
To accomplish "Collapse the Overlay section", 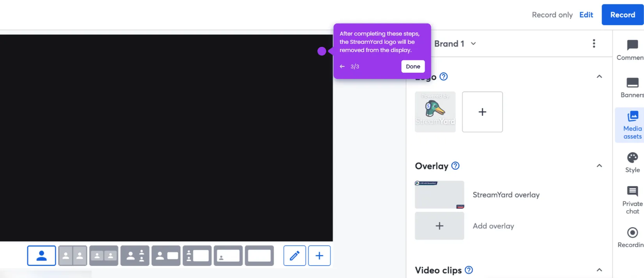I will click(x=600, y=166).
